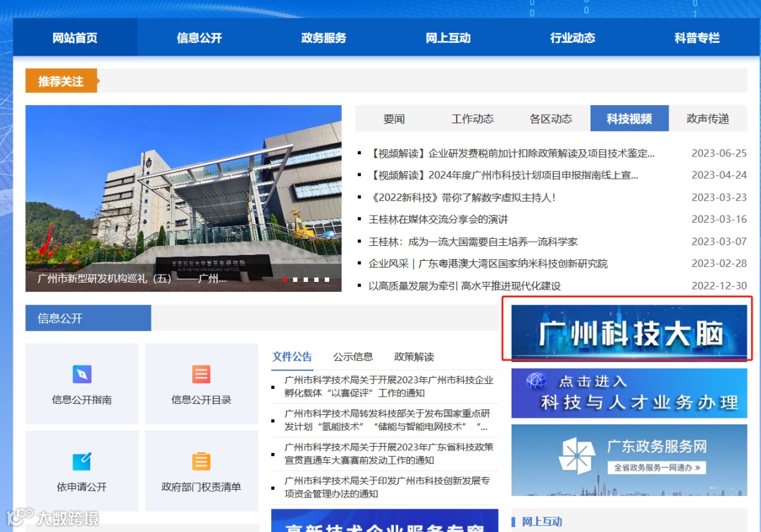761x532 pixels.
Task: Switch to the 工作动态 tab
Action: click(x=473, y=118)
